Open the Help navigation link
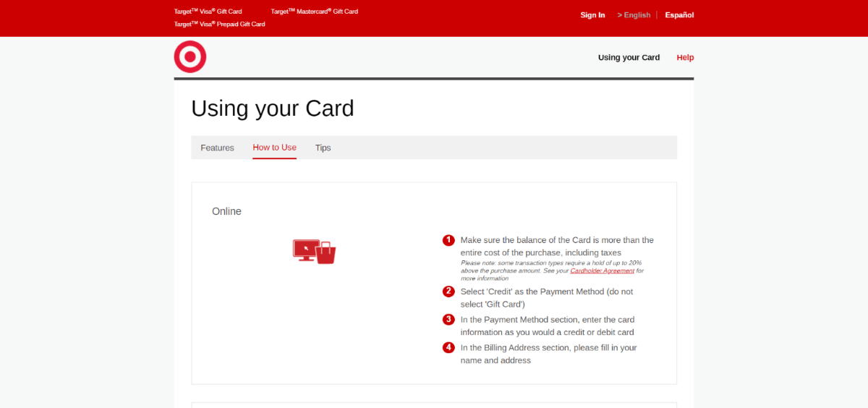Viewport: 868px width, 408px height. [x=685, y=57]
